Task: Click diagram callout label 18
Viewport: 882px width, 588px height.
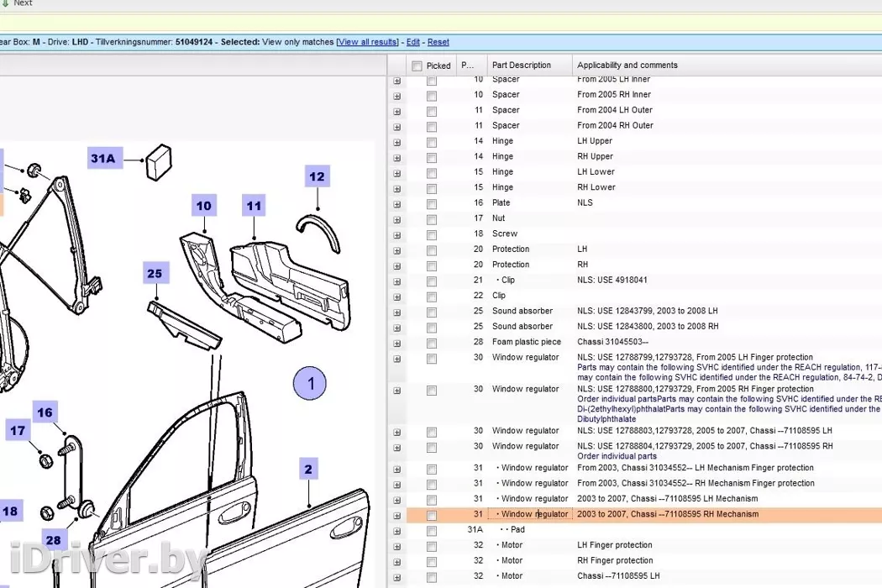Action: (x=10, y=511)
